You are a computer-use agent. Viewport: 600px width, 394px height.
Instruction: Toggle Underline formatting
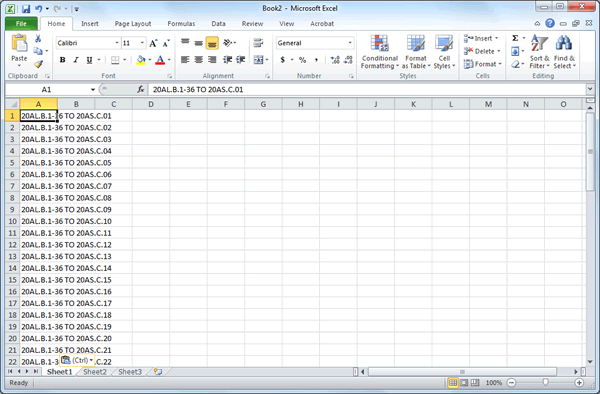pyautogui.click(x=89, y=60)
